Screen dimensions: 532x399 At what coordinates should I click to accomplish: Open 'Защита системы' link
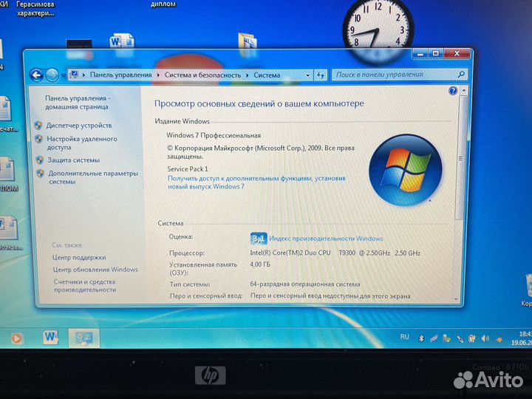pyautogui.click(x=74, y=160)
